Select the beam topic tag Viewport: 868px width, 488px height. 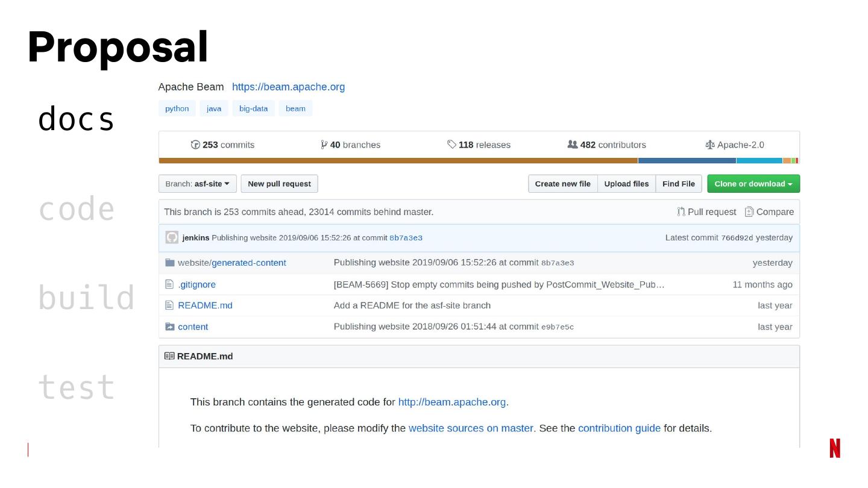point(295,108)
